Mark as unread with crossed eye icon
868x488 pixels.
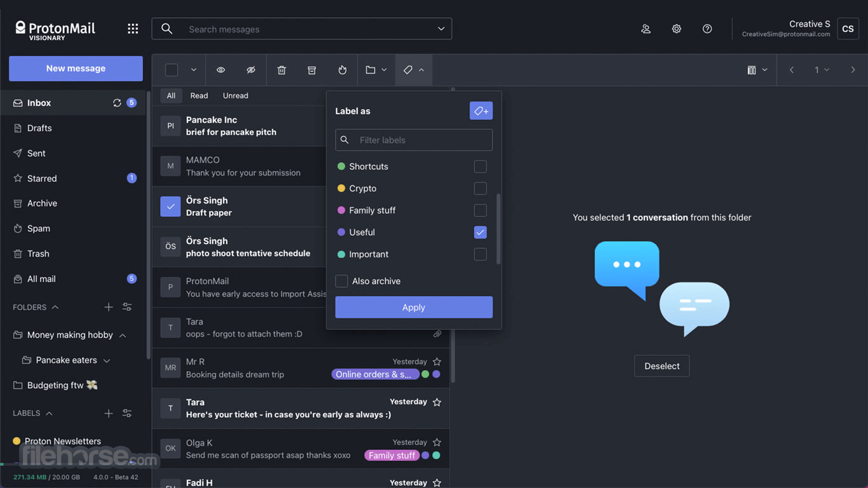point(251,70)
